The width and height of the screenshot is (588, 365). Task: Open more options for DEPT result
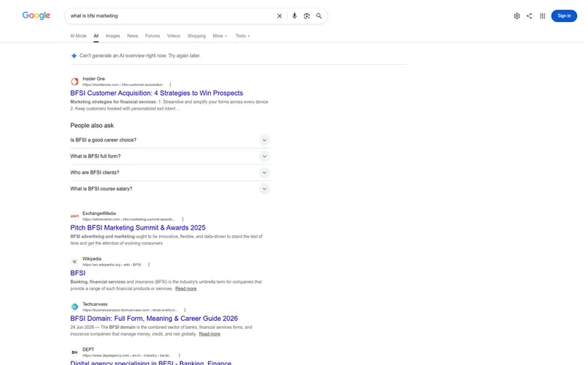179,355
